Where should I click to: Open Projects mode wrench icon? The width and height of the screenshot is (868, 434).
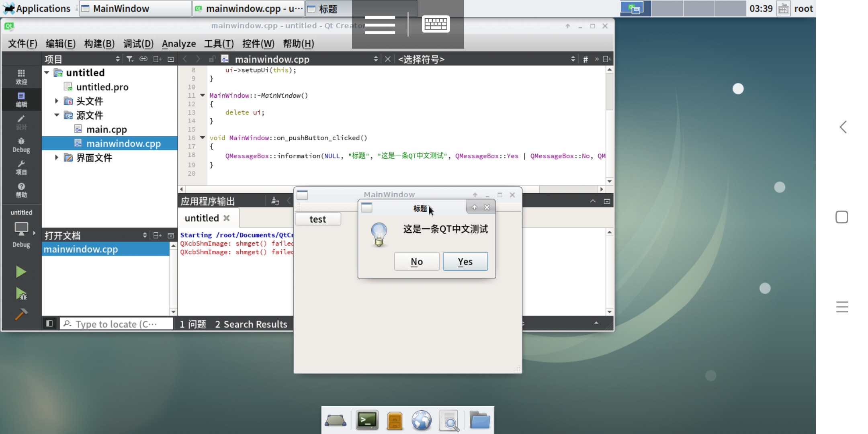pos(21,167)
